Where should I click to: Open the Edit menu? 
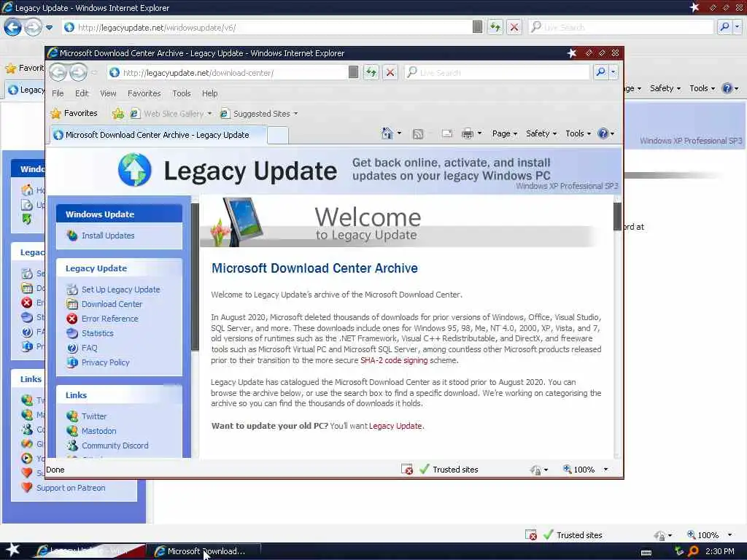[x=82, y=93]
